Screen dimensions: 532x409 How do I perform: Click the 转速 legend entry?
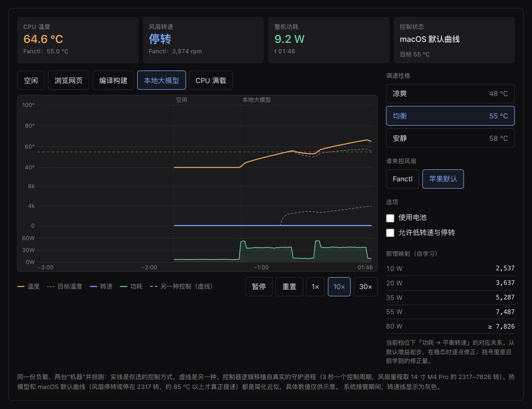coord(101,287)
